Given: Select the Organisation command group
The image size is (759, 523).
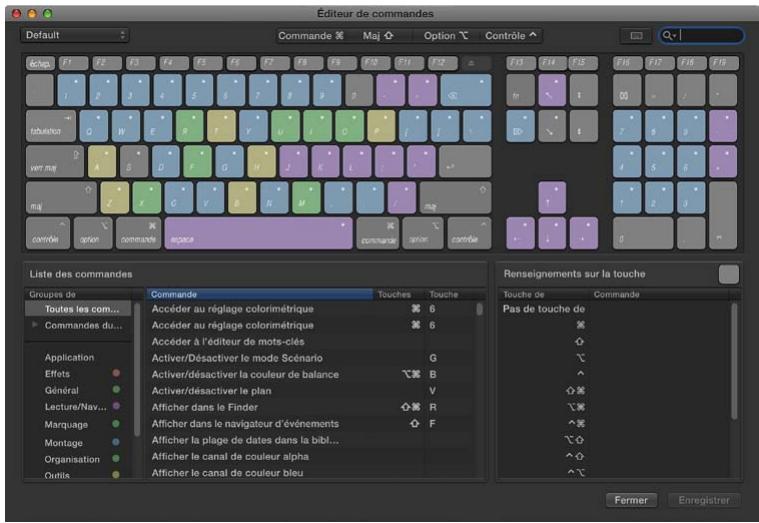Looking at the screenshot, I should (72, 459).
